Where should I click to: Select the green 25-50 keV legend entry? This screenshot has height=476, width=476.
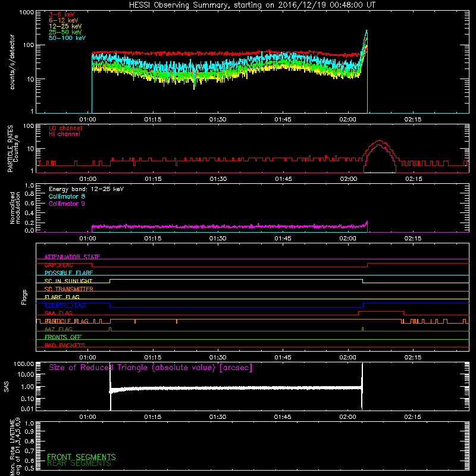point(65,32)
